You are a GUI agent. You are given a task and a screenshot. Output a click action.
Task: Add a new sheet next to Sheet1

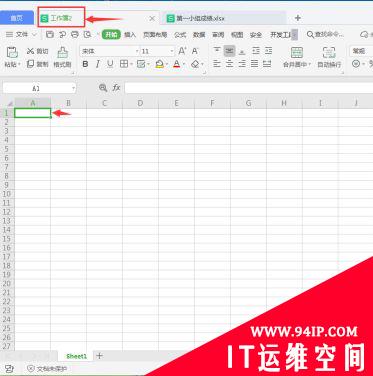[99, 356]
